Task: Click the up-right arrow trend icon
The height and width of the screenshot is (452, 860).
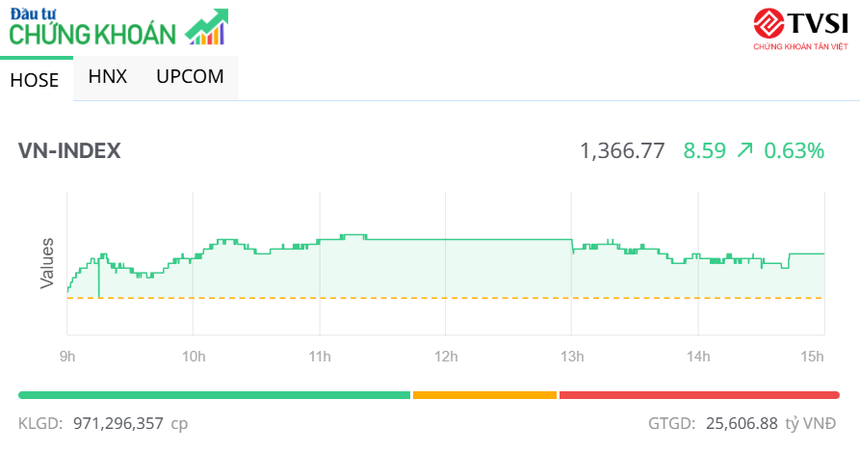Action: pos(744,151)
